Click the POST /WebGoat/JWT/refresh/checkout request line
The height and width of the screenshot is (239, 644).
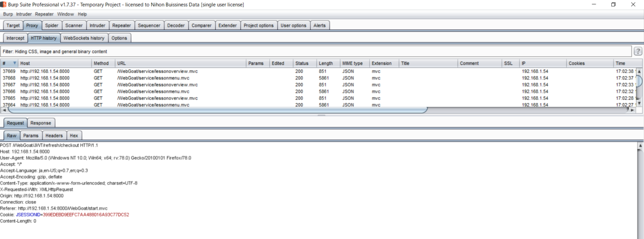(49, 146)
